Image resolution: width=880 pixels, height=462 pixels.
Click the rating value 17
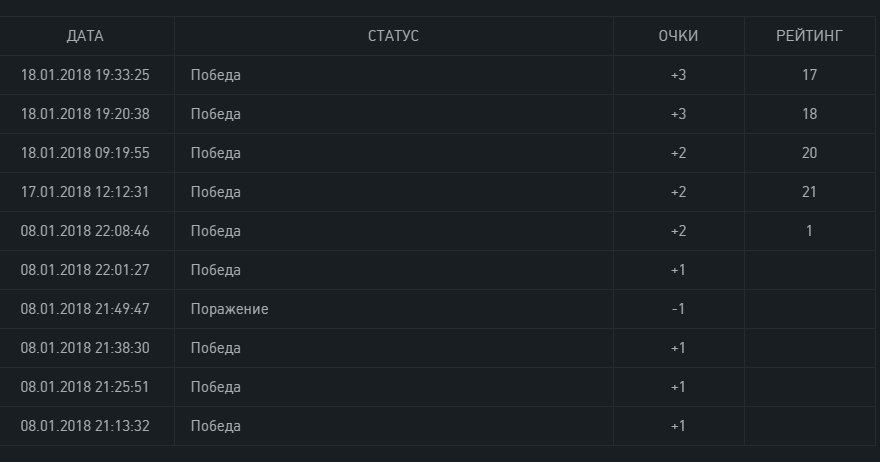click(x=809, y=75)
